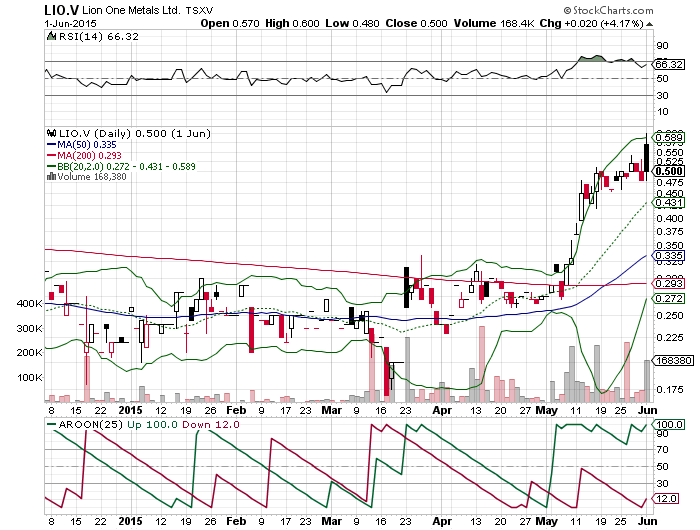Click the 0.225 price axis label

coord(670,338)
